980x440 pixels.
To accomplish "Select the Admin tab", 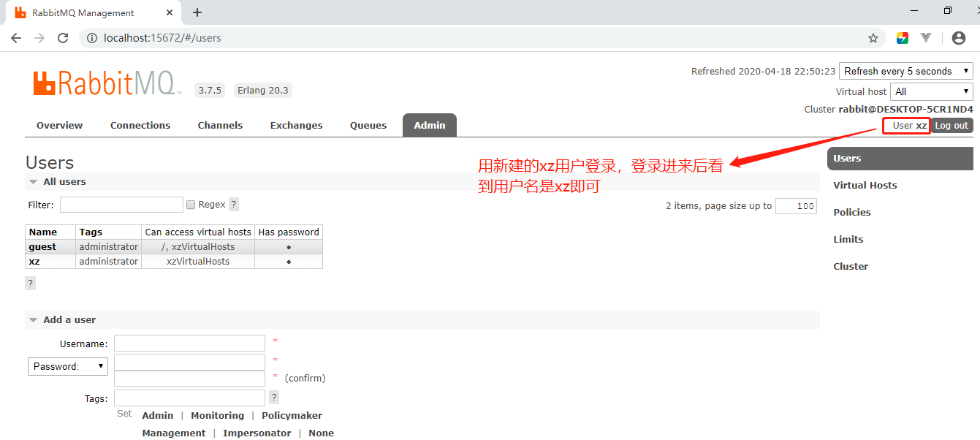I will click(x=430, y=125).
